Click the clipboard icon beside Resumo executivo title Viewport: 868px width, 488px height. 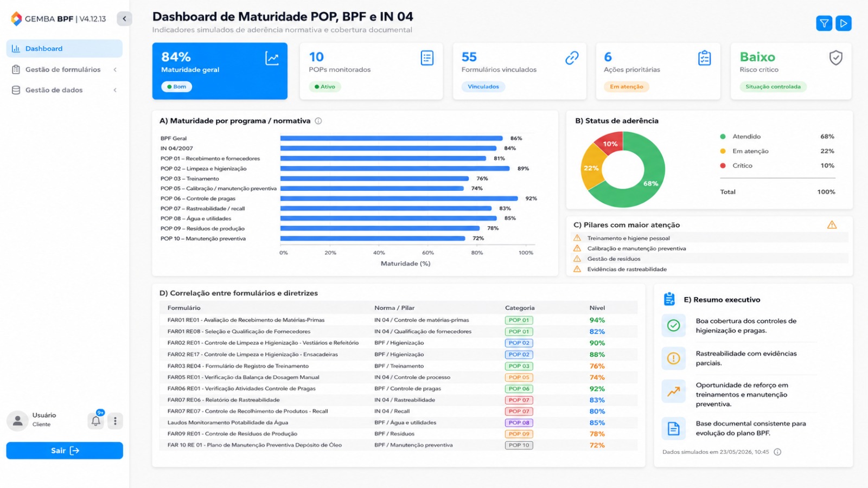click(x=669, y=299)
